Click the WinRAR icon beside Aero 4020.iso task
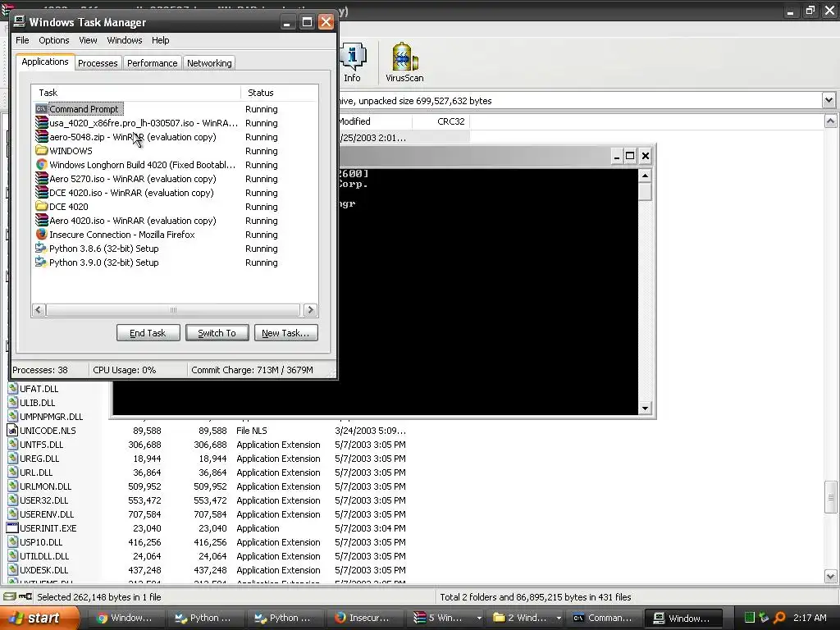The width and height of the screenshot is (840, 630). (x=41, y=220)
